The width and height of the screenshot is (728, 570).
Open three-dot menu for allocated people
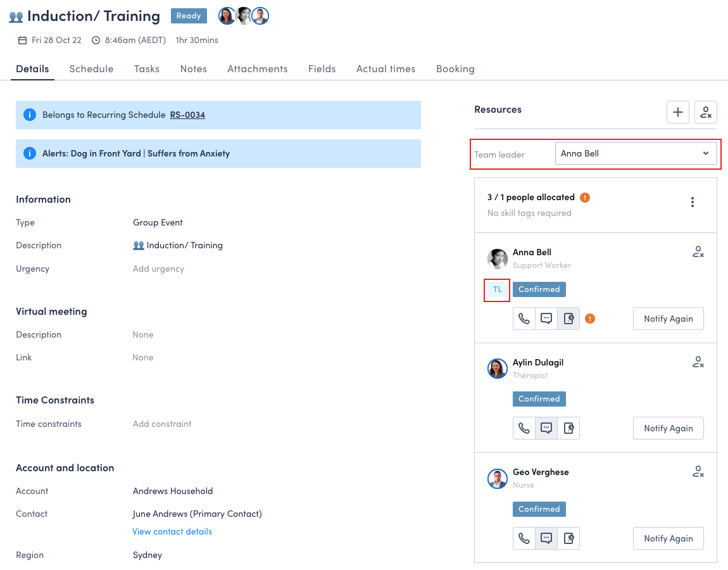tap(693, 202)
